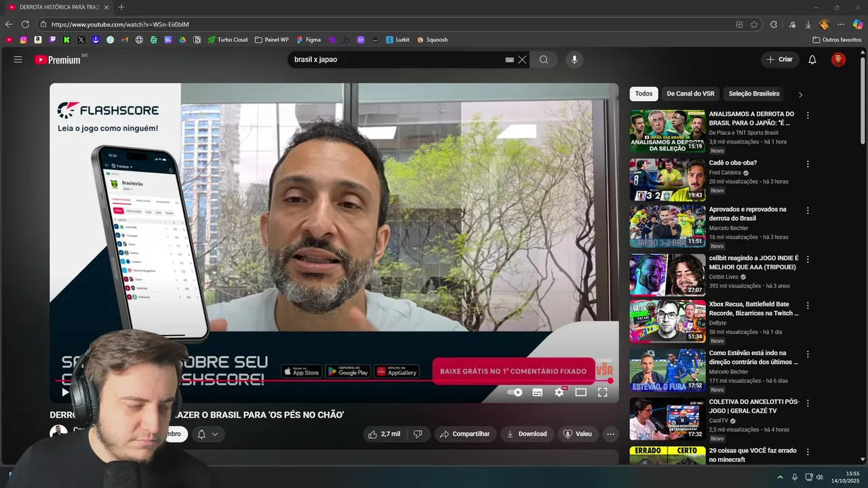Show more filter chips with arrow
The width and height of the screenshot is (868, 488).
pyautogui.click(x=800, y=95)
